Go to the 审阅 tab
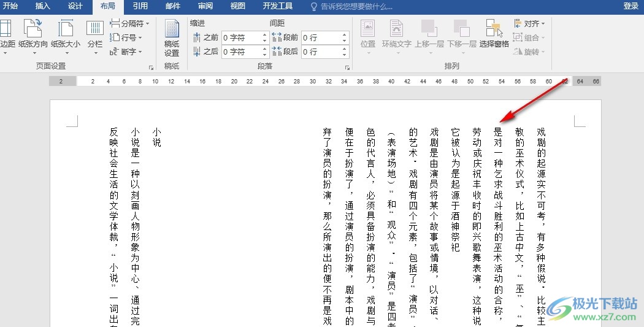644x327 pixels. tap(205, 6)
